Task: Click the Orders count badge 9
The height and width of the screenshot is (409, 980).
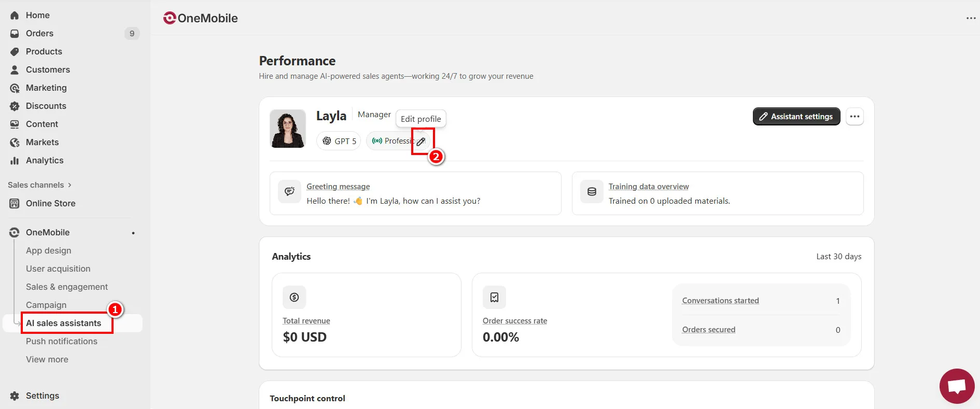Action: (132, 33)
